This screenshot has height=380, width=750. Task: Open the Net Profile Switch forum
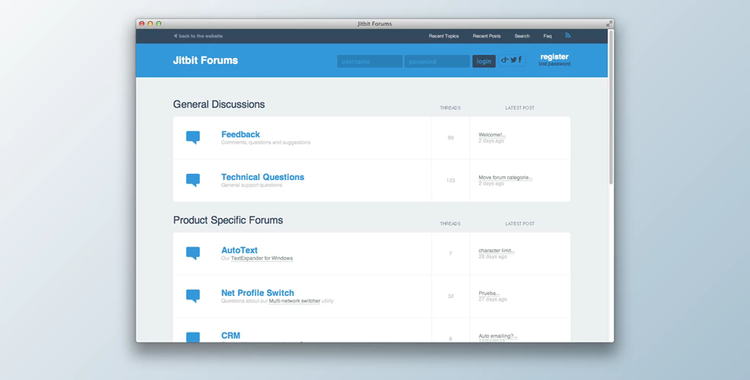[257, 293]
